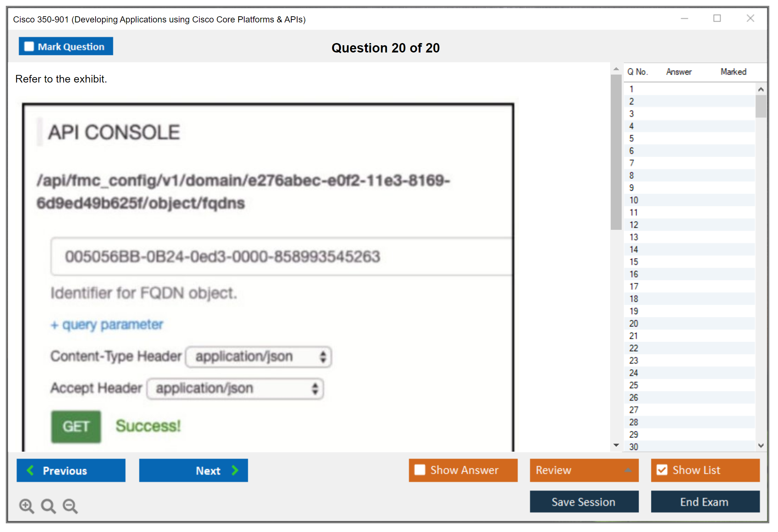Uncheck the Show List checkbox

pos(662,470)
